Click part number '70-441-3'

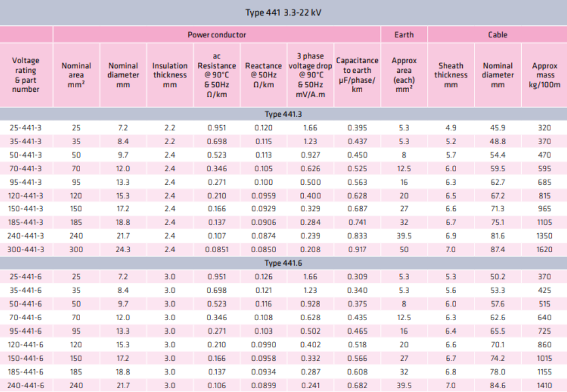tap(25, 168)
